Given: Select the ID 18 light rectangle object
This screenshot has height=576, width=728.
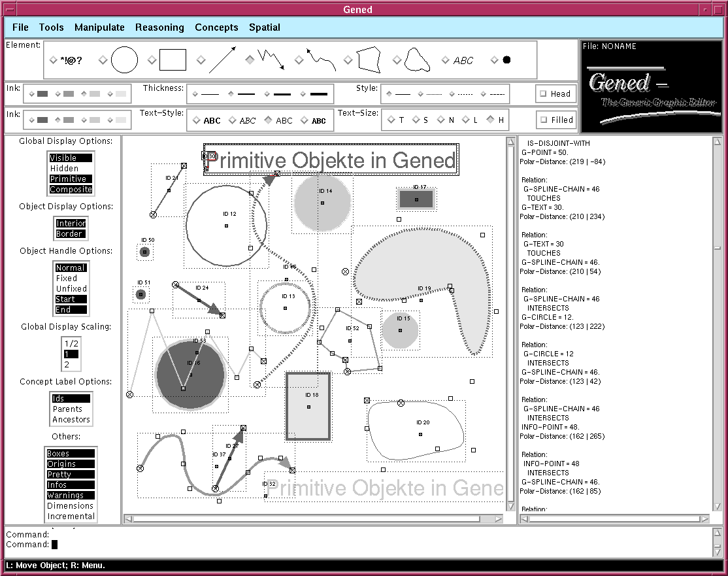Looking at the screenshot, I should [308, 407].
